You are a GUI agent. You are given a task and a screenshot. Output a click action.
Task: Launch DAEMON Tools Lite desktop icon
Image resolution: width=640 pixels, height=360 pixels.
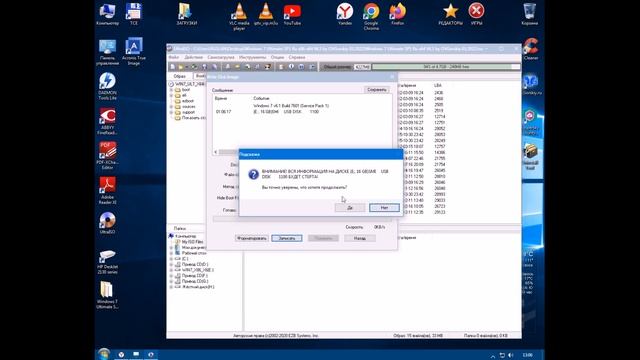(107, 86)
